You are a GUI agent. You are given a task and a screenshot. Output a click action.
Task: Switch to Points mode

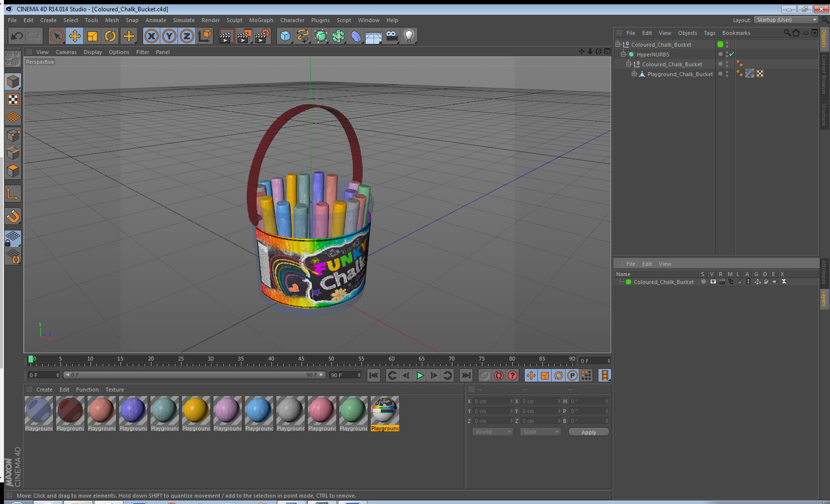pos(13,135)
